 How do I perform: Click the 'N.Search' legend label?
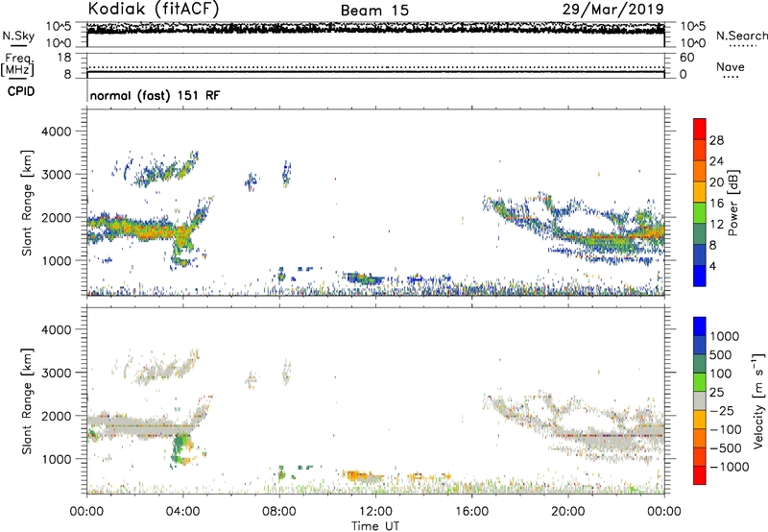tap(741, 36)
